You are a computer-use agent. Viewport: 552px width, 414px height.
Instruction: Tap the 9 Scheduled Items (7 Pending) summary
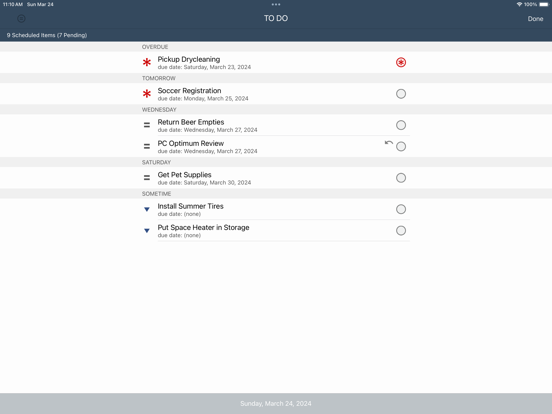pos(47,35)
